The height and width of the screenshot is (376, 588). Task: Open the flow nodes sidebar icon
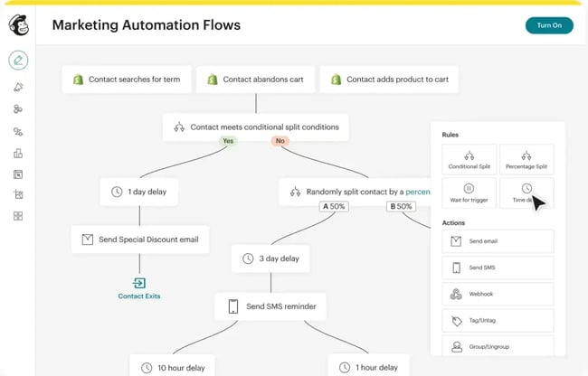(18, 131)
